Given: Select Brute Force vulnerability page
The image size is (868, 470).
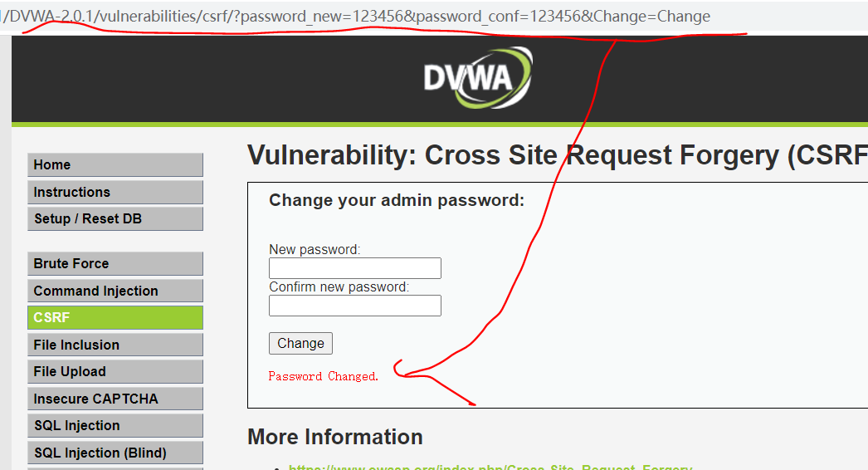Looking at the screenshot, I should pos(115,263).
